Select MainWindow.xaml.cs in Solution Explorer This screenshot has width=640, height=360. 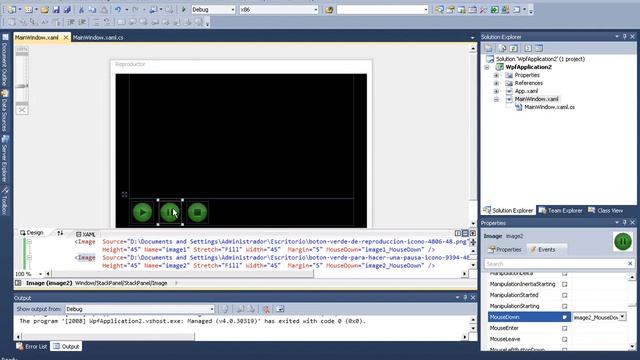549,107
